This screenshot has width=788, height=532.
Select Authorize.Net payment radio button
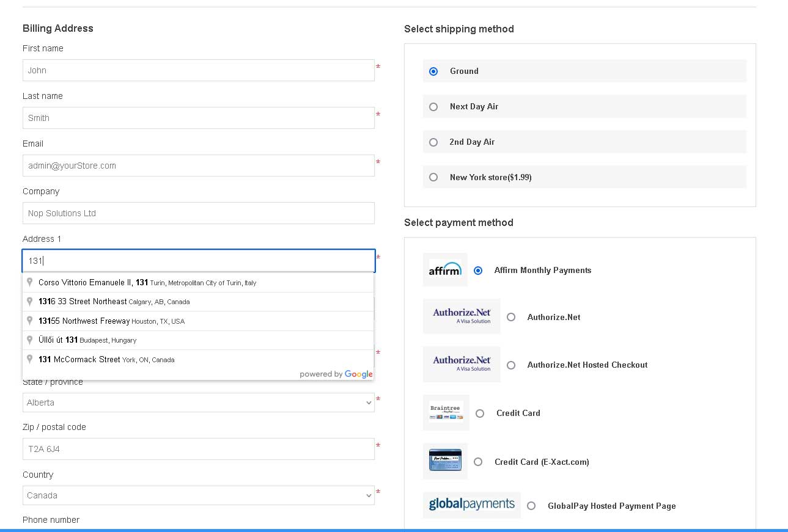pos(511,317)
